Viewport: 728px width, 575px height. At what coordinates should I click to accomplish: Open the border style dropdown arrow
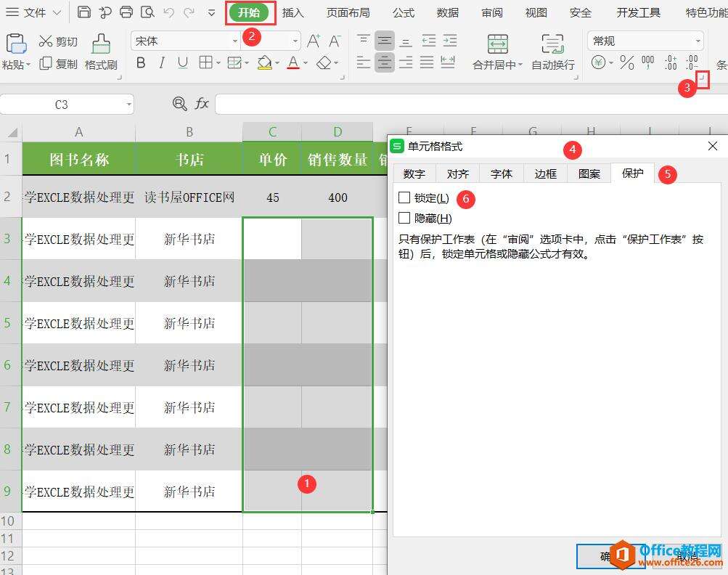click(218, 63)
